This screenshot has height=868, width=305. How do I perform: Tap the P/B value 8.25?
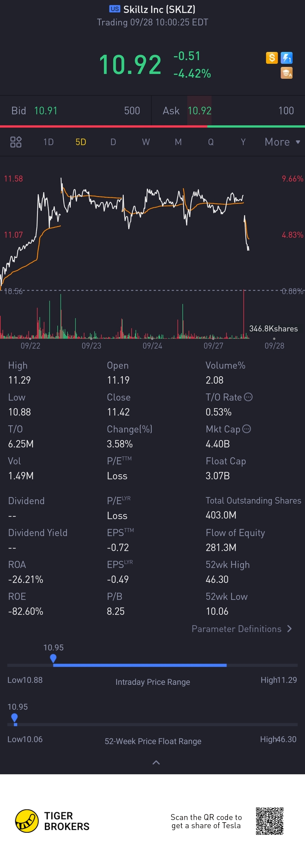pyautogui.click(x=116, y=611)
